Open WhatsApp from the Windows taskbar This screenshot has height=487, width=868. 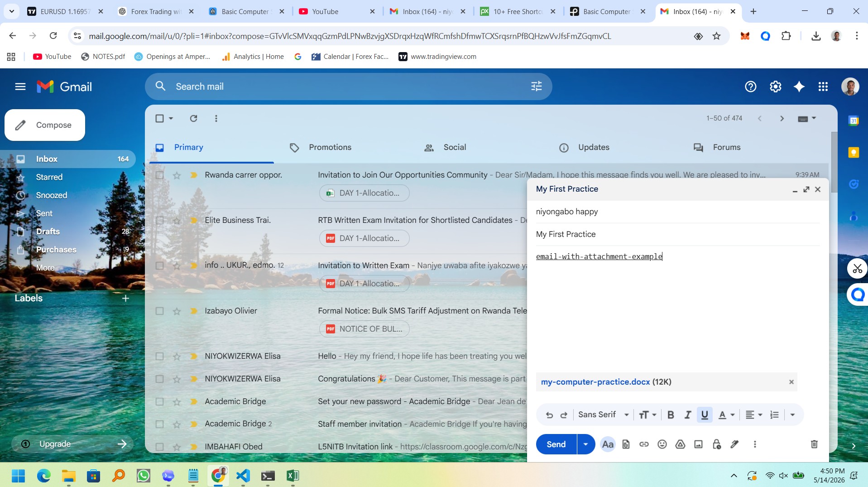pyautogui.click(x=143, y=475)
